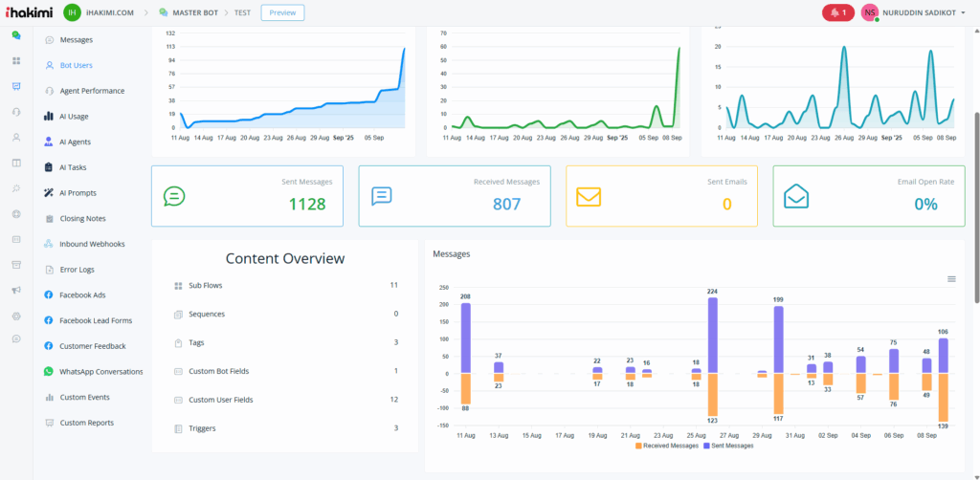Click the WhatsApp Conversations icon in sidebar
980x480 pixels.
pyautogui.click(x=49, y=371)
